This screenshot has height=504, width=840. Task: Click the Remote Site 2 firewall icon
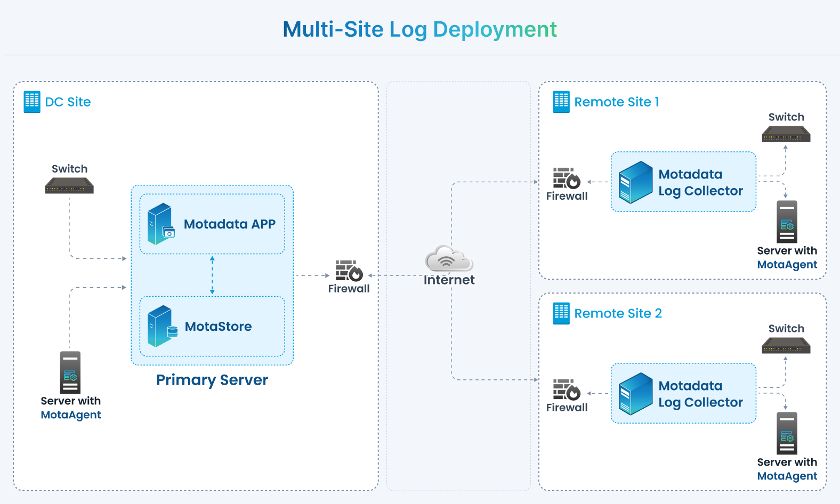[x=567, y=390]
